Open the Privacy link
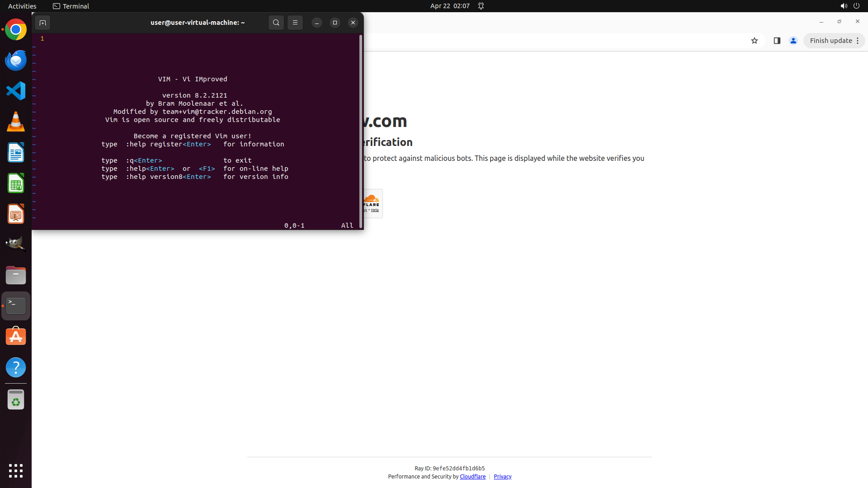This screenshot has height=488, width=868. coord(502,477)
